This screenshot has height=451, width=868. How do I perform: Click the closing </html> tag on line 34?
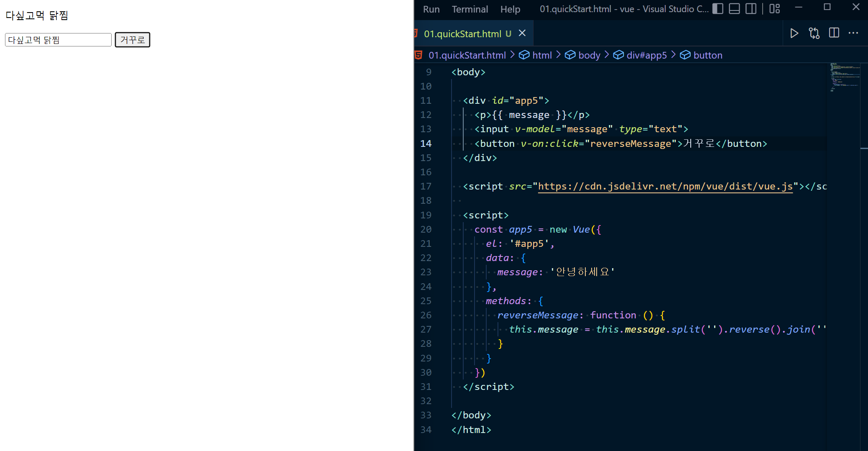pyautogui.click(x=471, y=430)
